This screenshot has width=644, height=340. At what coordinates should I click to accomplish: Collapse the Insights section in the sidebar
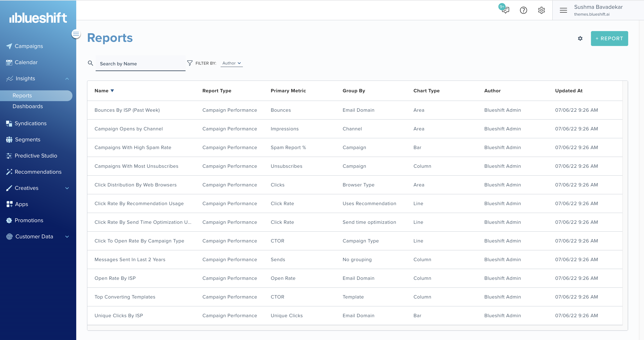[67, 78]
